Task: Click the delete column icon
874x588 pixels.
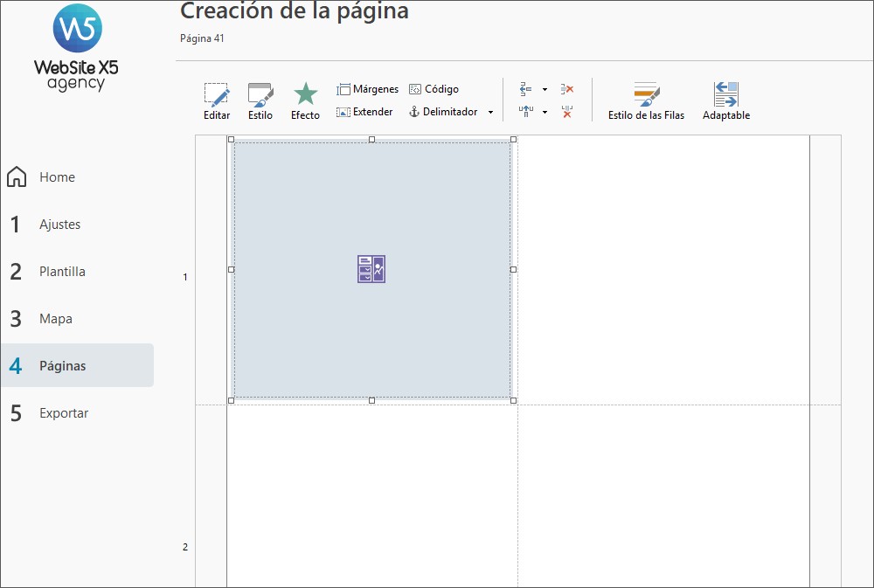Action: click(x=567, y=112)
